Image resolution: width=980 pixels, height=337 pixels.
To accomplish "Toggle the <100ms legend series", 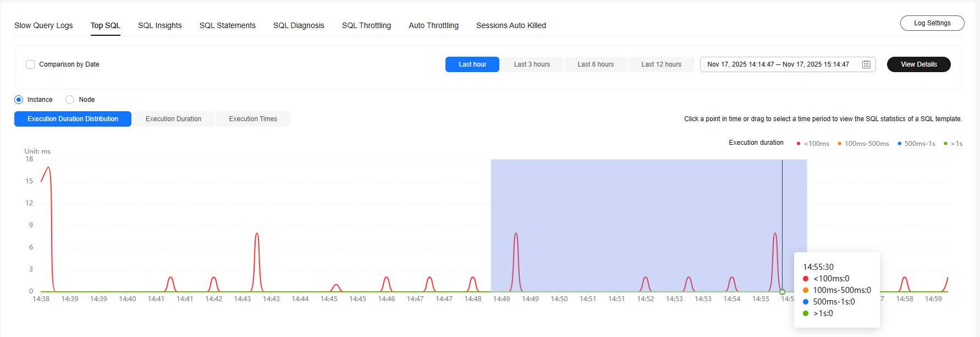I will [x=813, y=144].
